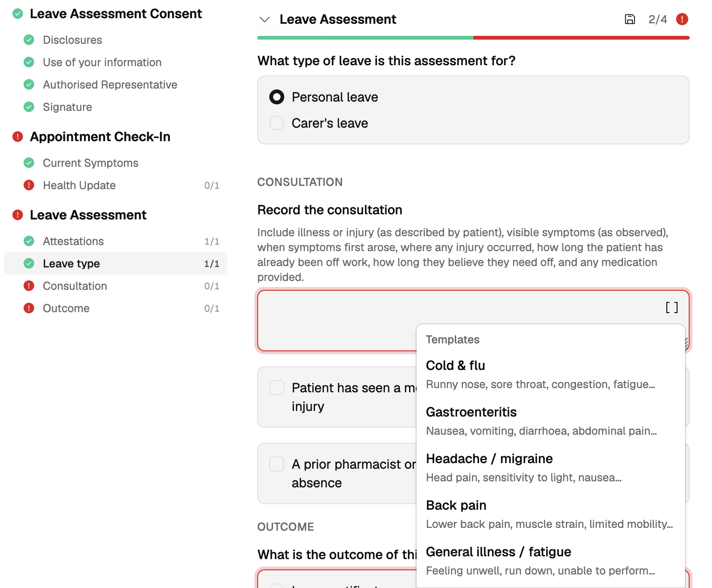
Task: Choose the Headache / migraine template
Action: [550, 468]
